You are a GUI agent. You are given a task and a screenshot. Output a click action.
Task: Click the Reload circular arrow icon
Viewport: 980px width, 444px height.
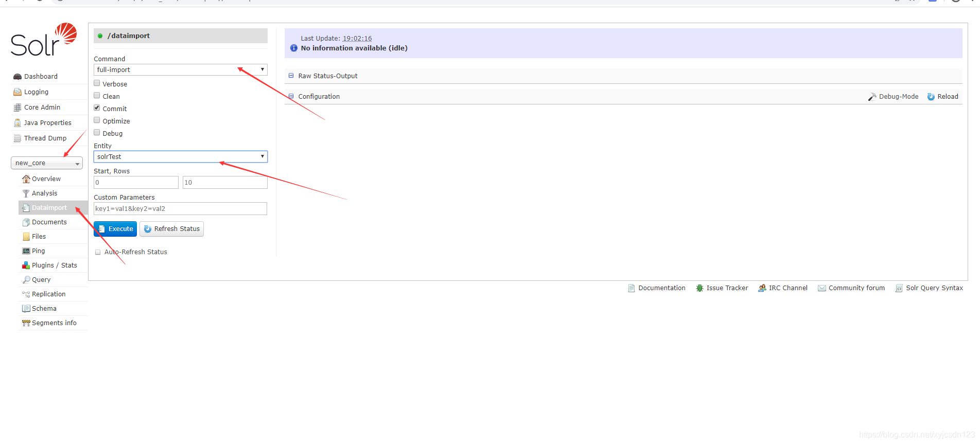click(x=931, y=97)
